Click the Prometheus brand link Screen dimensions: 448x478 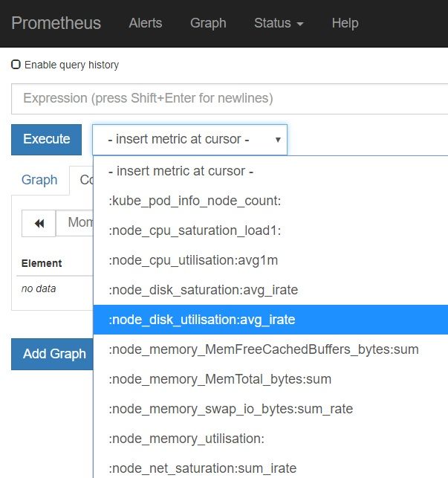click(56, 23)
